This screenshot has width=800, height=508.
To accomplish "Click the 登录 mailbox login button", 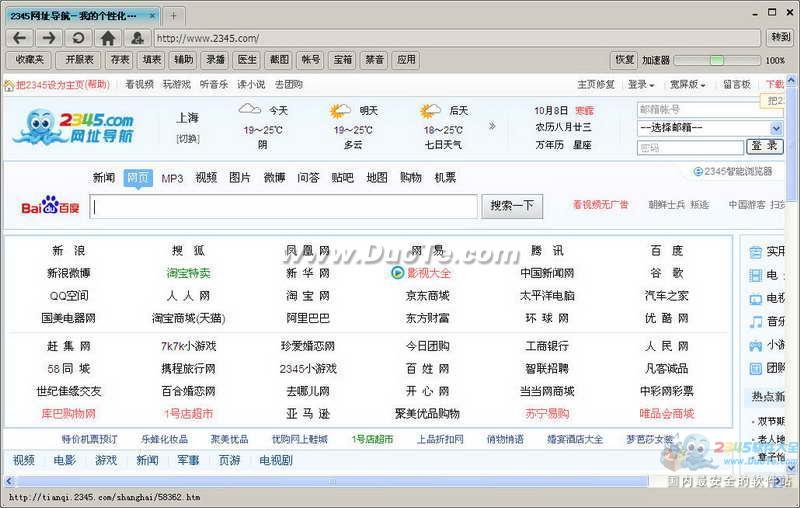I will (x=764, y=146).
